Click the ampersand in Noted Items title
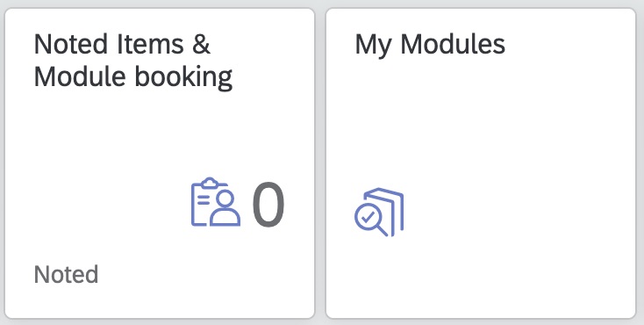The height and width of the screenshot is (325, 644). click(x=201, y=44)
